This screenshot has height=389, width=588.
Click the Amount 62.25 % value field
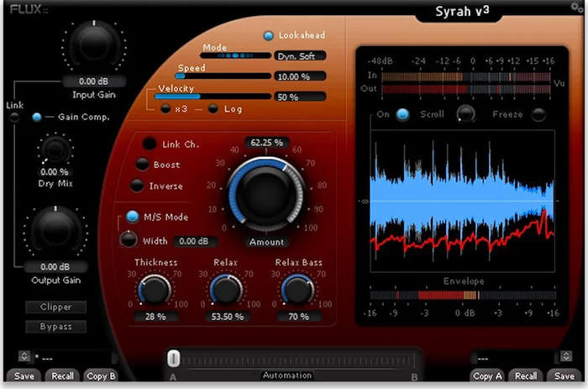(x=266, y=143)
